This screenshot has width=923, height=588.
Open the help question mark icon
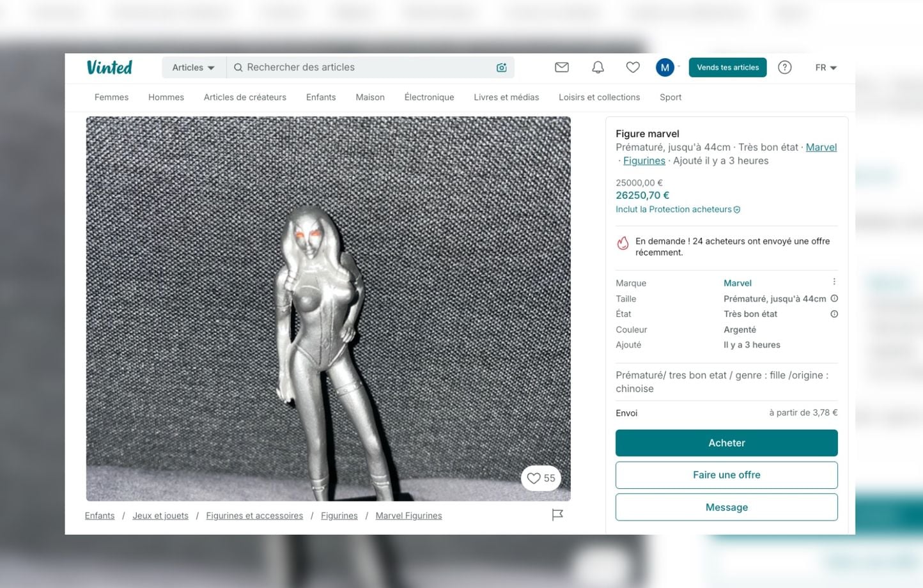click(785, 67)
